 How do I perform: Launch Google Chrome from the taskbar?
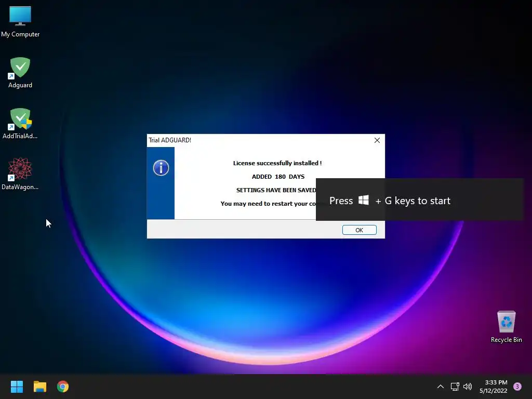point(63,387)
